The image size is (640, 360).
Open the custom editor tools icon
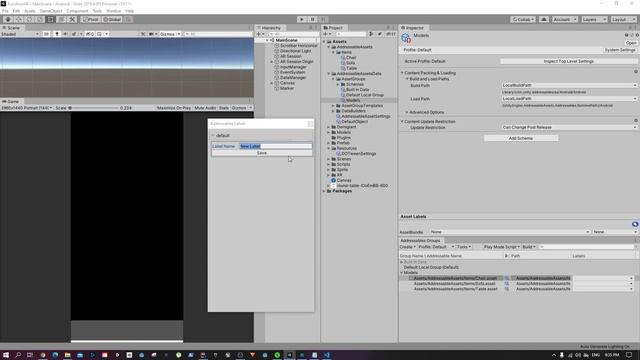point(72,20)
